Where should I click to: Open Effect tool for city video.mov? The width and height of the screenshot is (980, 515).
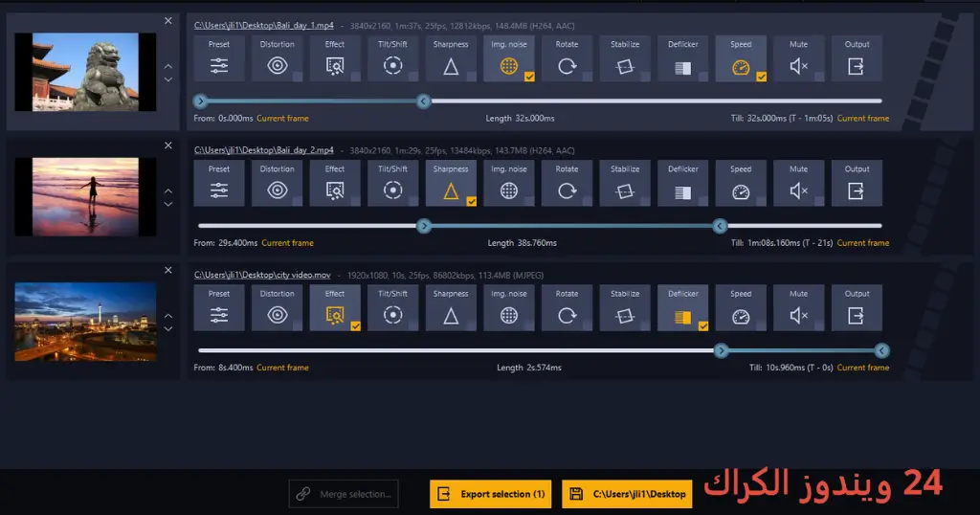tap(335, 307)
